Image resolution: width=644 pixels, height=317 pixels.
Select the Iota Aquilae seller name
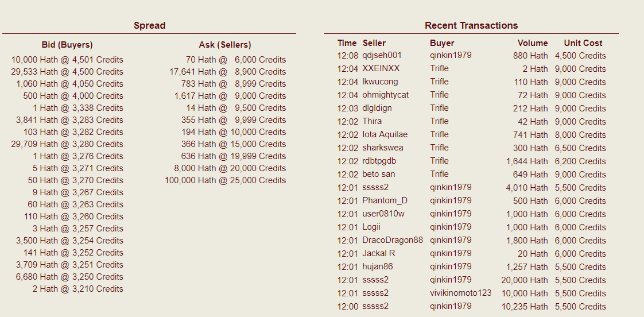[385, 135]
